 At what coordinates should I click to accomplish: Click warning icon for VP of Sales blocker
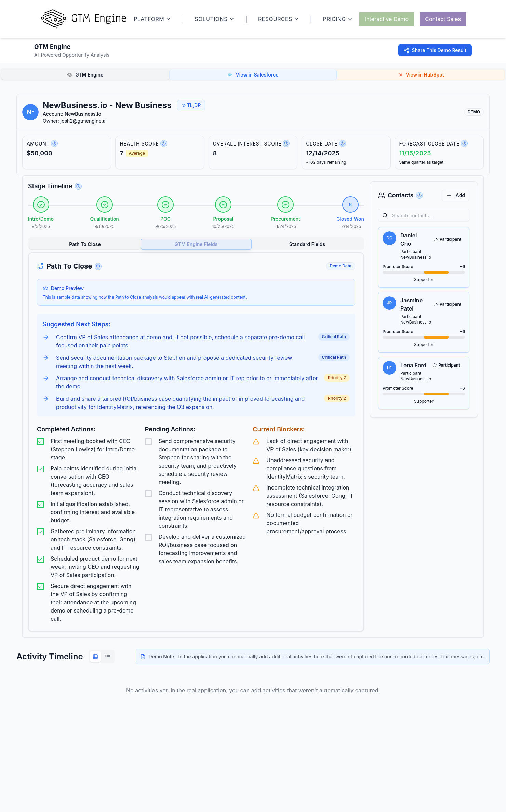[x=256, y=442]
